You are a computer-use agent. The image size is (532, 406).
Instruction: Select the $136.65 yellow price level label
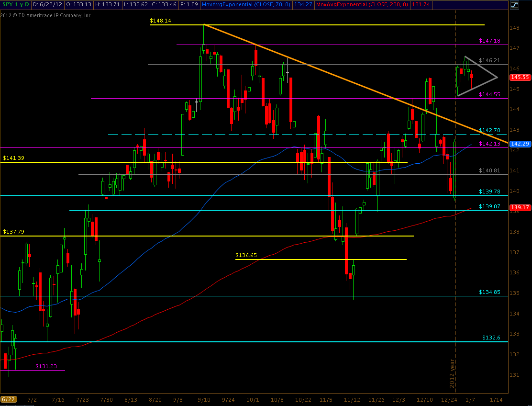click(x=246, y=255)
